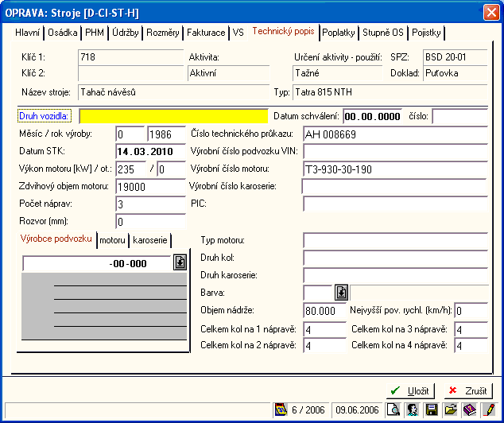Open the Údržby tab
This screenshot has height=423, width=504.
[126, 33]
